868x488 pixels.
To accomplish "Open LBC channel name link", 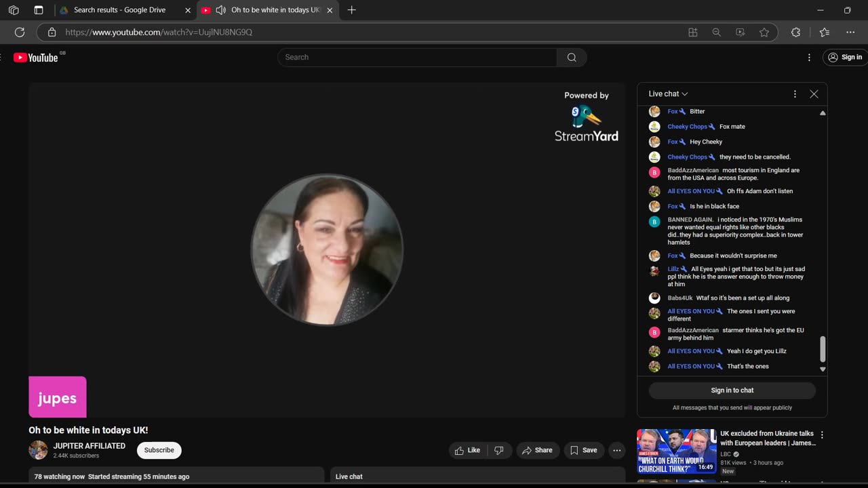I will pyautogui.click(x=726, y=454).
